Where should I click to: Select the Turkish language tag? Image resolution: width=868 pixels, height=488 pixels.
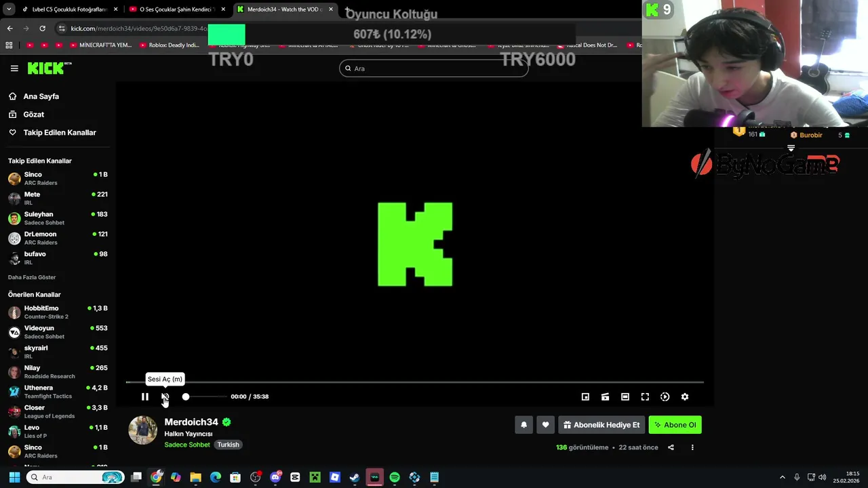pos(228,445)
